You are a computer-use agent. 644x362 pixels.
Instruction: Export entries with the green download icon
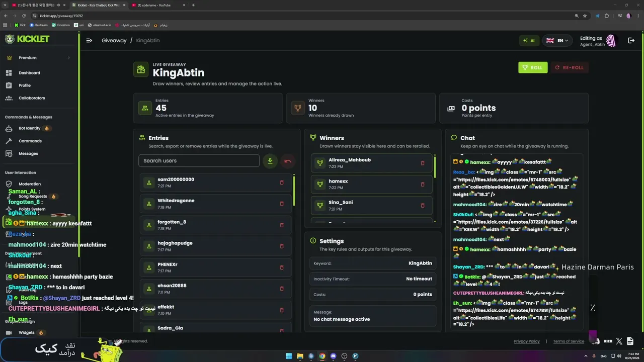coord(270,161)
